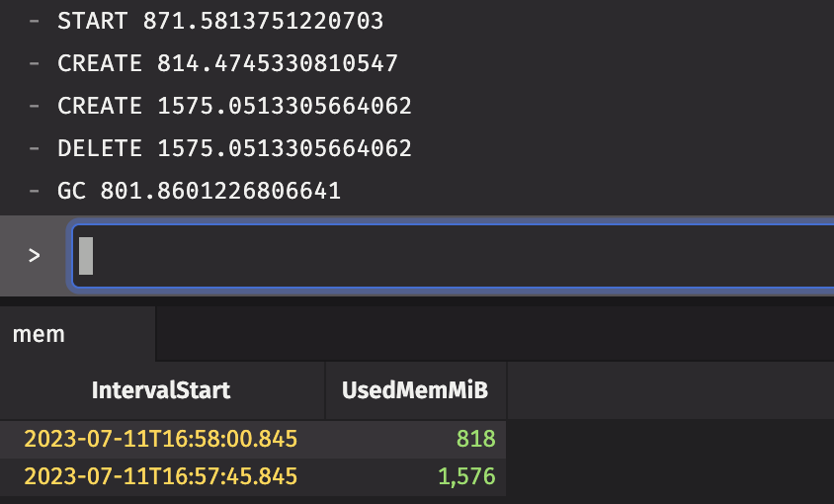Viewport: 834px width, 504px height.
Task: Click empty header area right of UsedMemMiB
Action: pos(670,390)
